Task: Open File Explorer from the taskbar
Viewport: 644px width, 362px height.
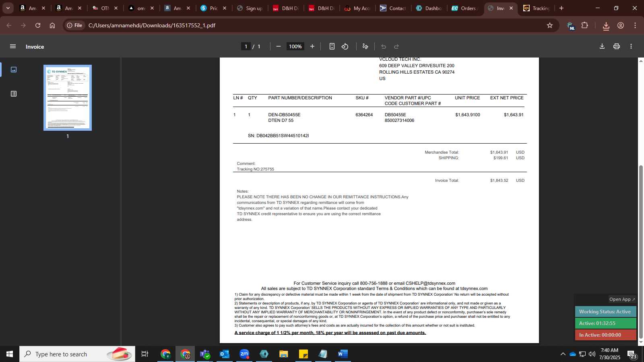Action: point(284,354)
